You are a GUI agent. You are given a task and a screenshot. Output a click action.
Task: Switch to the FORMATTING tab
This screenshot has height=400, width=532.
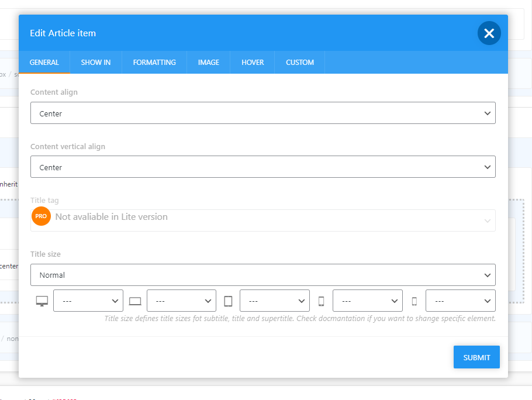pos(154,63)
